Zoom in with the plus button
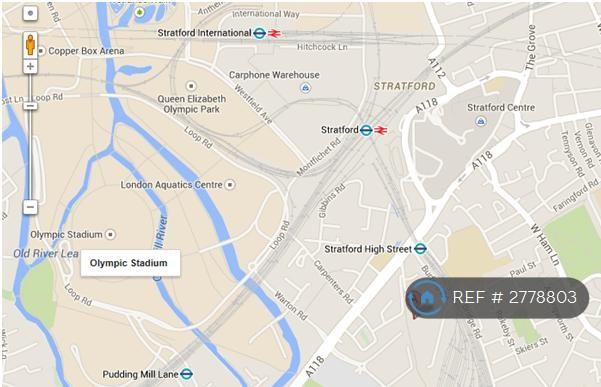The height and width of the screenshot is (387, 601). (x=30, y=67)
